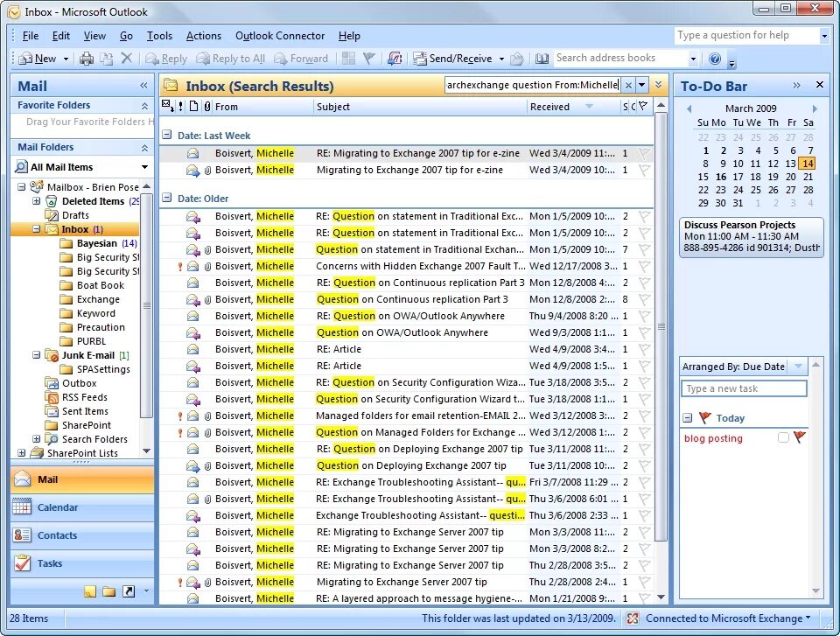Click the message list vertical scrollbar
Screen dimensions: 840x636
point(661,327)
